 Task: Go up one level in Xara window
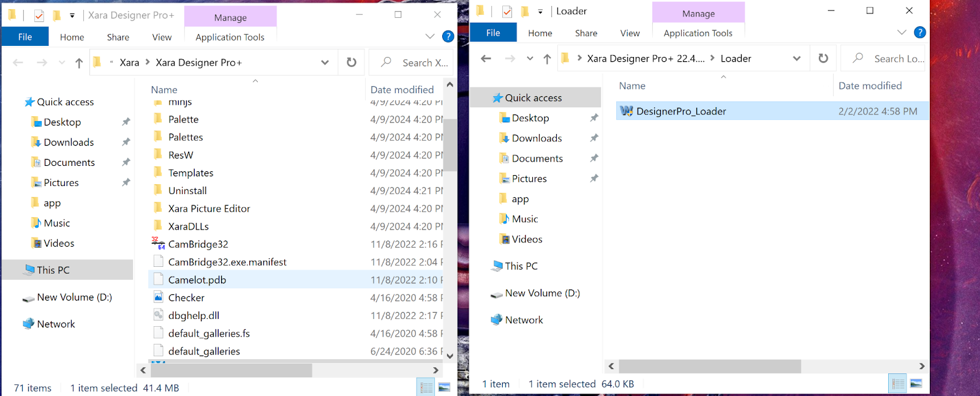pyautogui.click(x=79, y=62)
